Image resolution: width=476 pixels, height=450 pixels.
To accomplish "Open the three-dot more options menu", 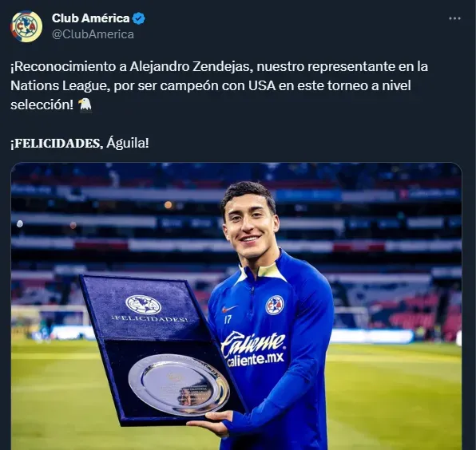I will click(x=454, y=18).
